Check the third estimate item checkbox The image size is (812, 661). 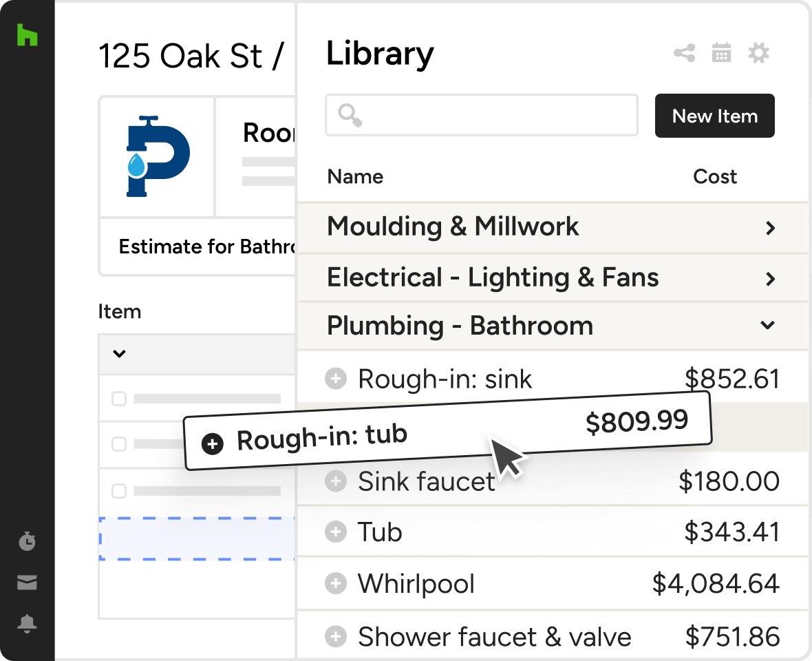(x=118, y=490)
